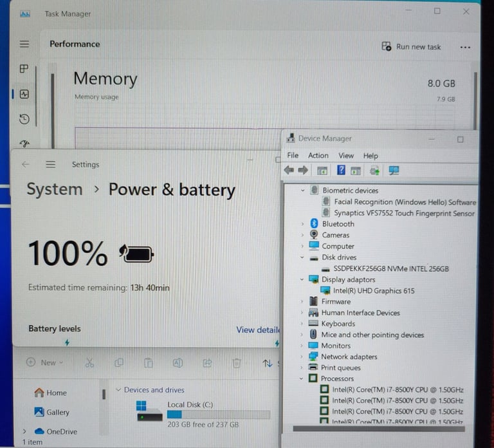Select Local Disk (C:) drive
The image size is (494, 448).
(203, 415)
